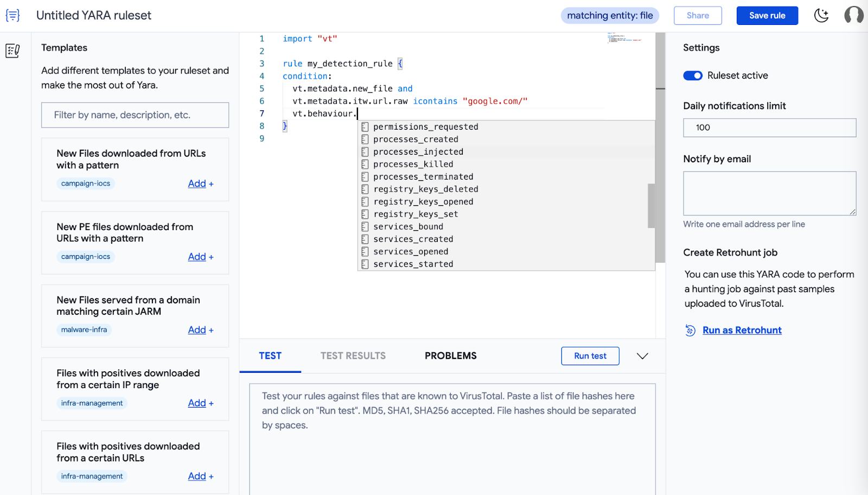Viewport: 868px width, 495px height.
Task: Switch to the TEST RESULTS tab
Action: pos(353,356)
